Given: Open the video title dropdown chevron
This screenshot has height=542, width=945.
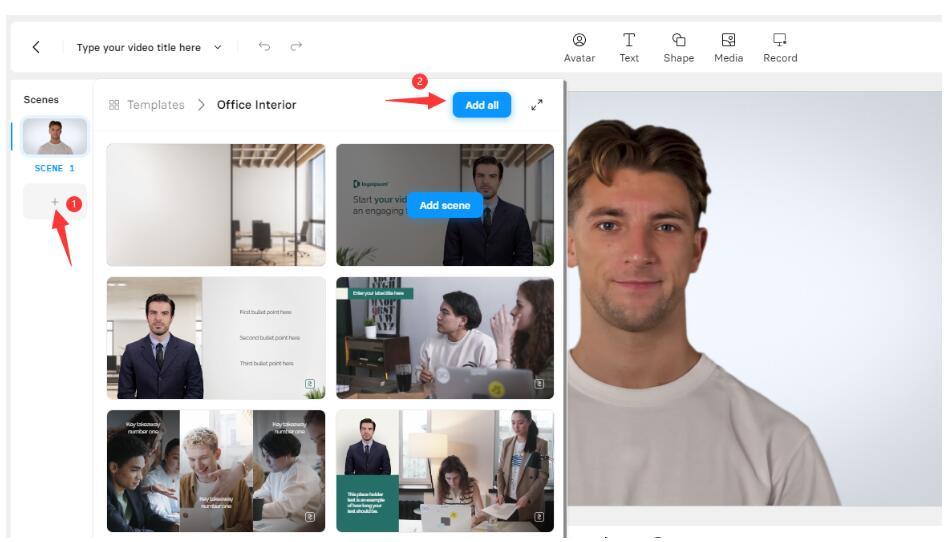Looking at the screenshot, I should click(x=218, y=47).
